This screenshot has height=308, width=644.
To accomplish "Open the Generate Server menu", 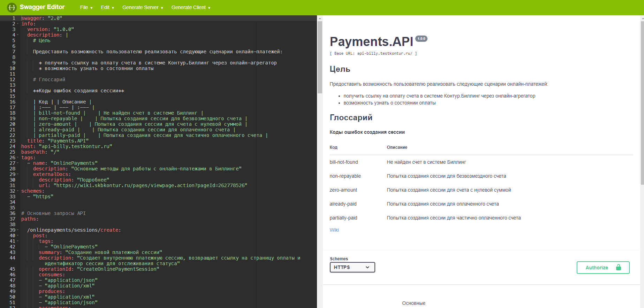I will [143, 7].
